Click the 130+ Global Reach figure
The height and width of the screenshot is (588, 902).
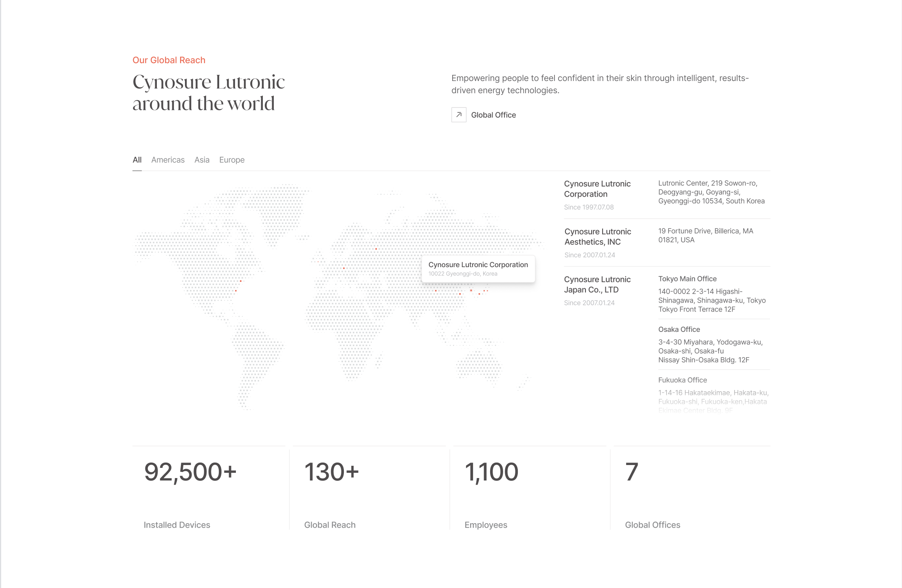click(332, 472)
